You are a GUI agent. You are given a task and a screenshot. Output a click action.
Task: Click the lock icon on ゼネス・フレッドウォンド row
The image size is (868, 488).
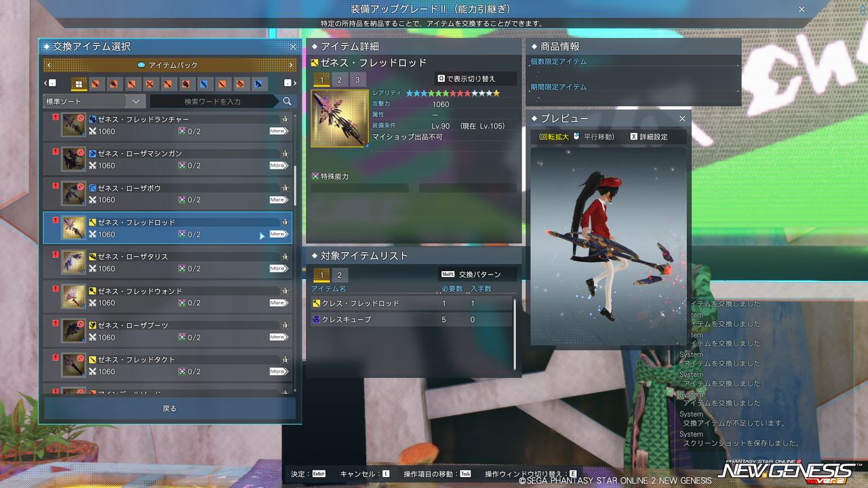pyautogui.click(x=285, y=291)
